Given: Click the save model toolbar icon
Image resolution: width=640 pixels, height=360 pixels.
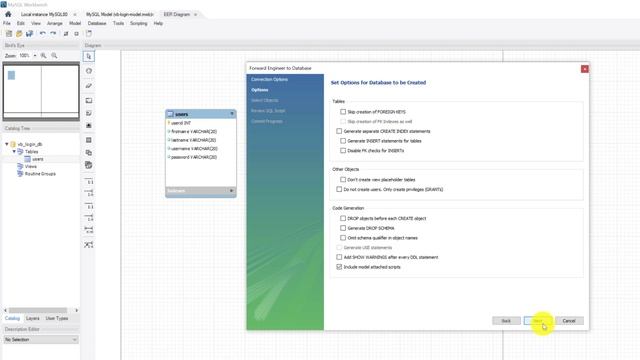Looking at the screenshot, I should (x=29, y=33).
